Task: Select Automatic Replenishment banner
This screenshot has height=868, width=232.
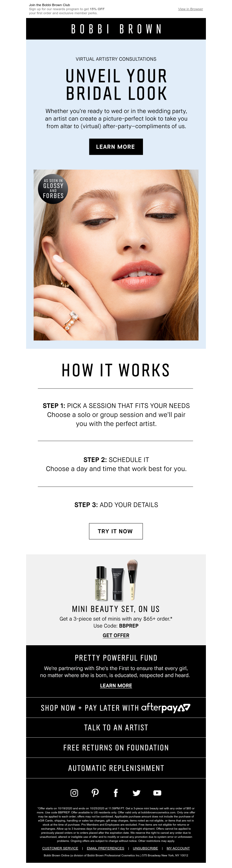Action: (x=116, y=768)
